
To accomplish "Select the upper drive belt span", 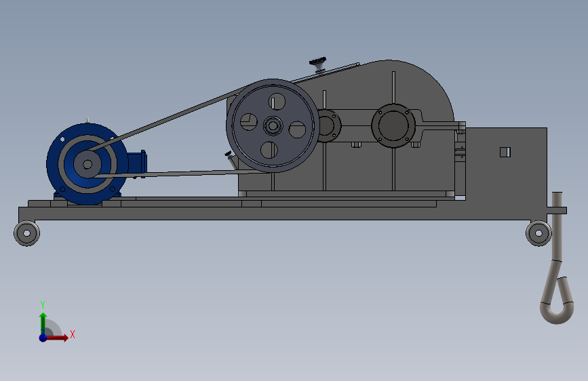I will 169,119.
